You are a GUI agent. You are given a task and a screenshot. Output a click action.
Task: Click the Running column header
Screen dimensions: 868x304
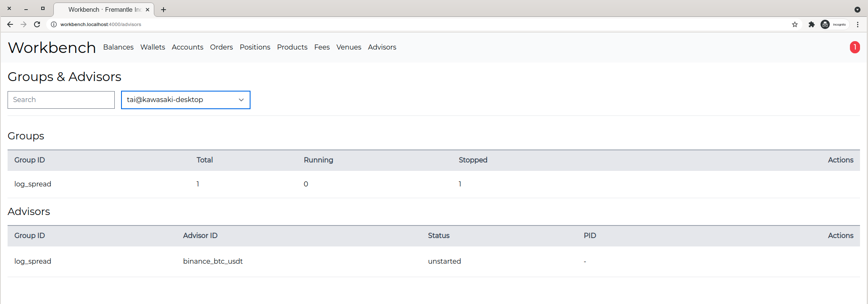click(x=319, y=160)
